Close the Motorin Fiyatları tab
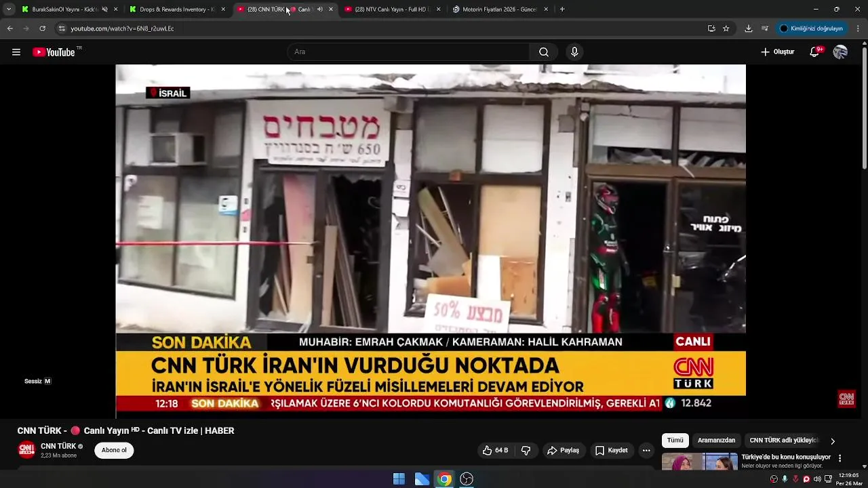The image size is (868, 488). pyautogui.click(x=546, y=9)
